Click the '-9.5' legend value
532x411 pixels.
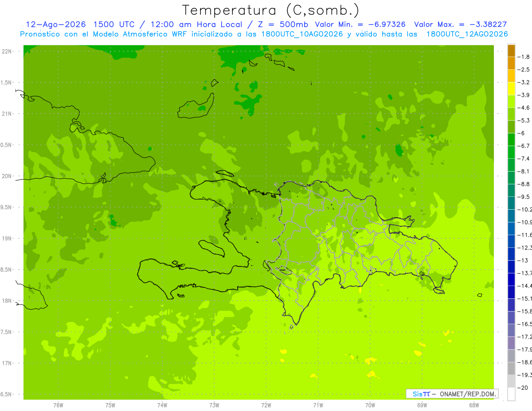coord(524,196)
